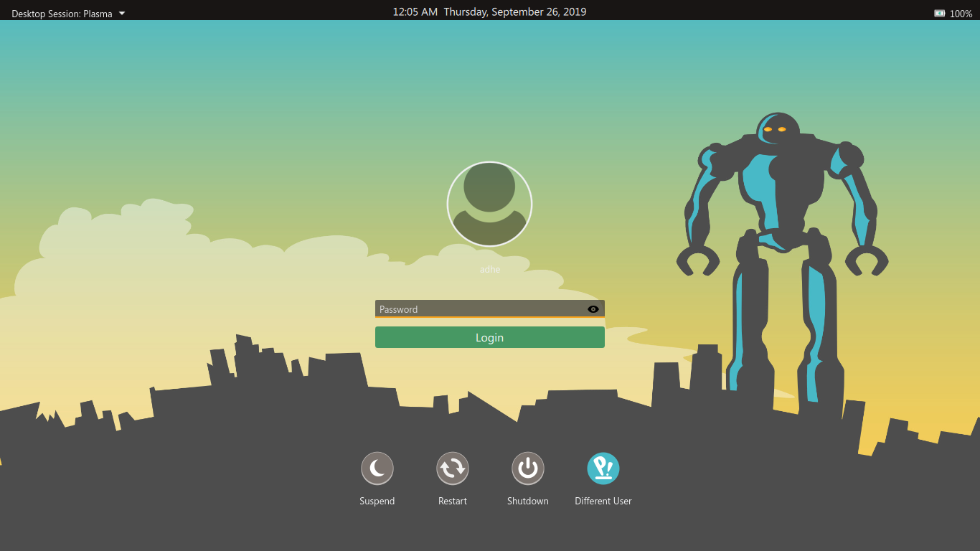Click the Shutdown text label
The height and width of the screenshot is (551, 980).
(x=528, y=501)
